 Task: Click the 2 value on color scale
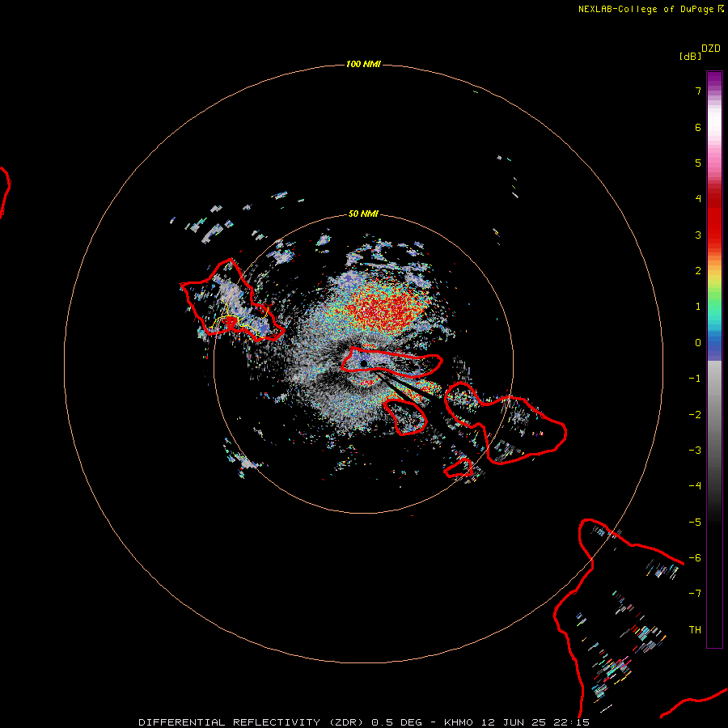pos(698,271)
